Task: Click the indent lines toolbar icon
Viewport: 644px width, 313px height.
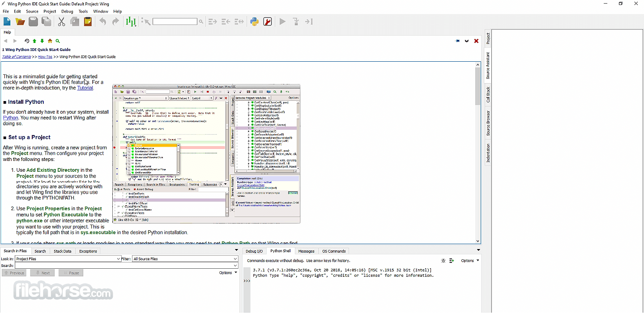Action: [x=213, y=21]
